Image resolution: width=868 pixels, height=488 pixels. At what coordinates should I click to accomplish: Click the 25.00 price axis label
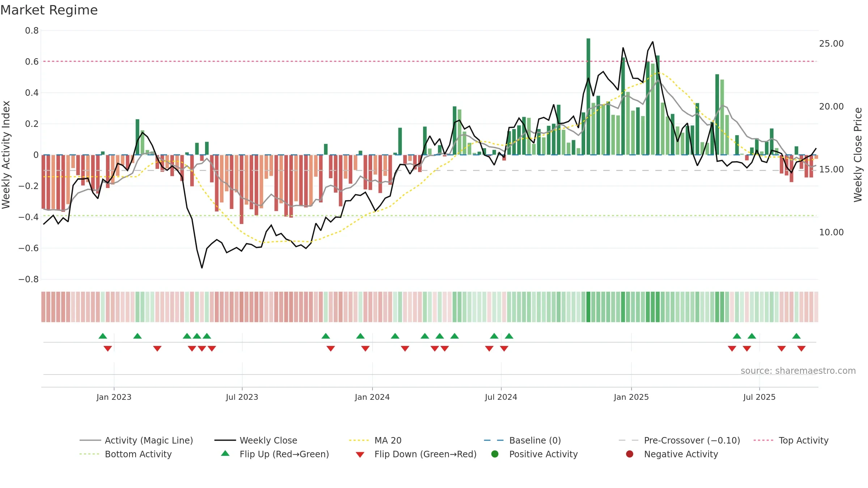pos(831,44)
